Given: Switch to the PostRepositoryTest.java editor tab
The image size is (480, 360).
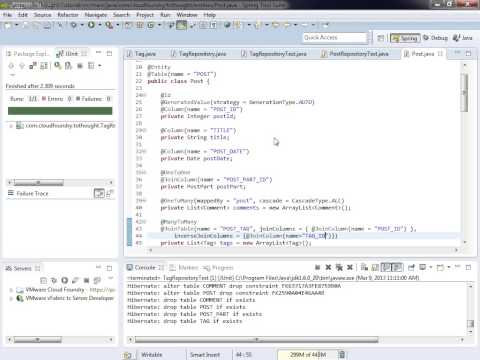Looking at the screenshot, I should [355, 54].
